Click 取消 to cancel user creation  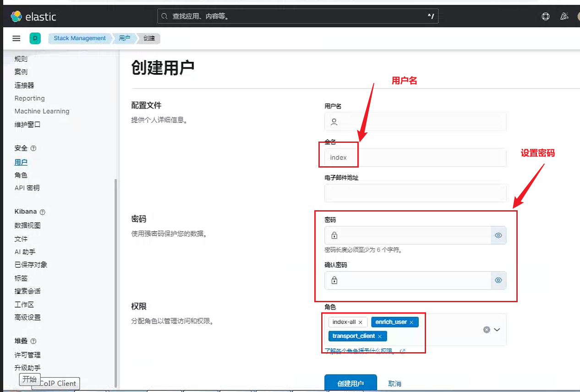point(394,384)
